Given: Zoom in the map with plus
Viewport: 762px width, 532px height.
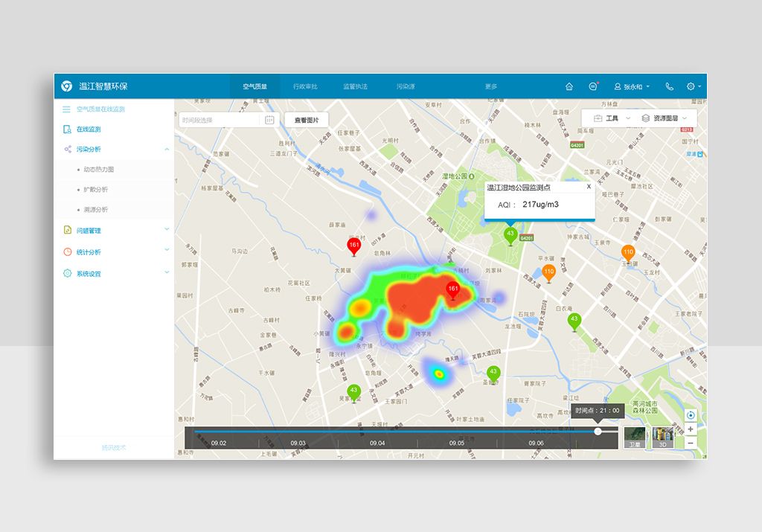Looking at the screenshot, I should coord(691,429).
